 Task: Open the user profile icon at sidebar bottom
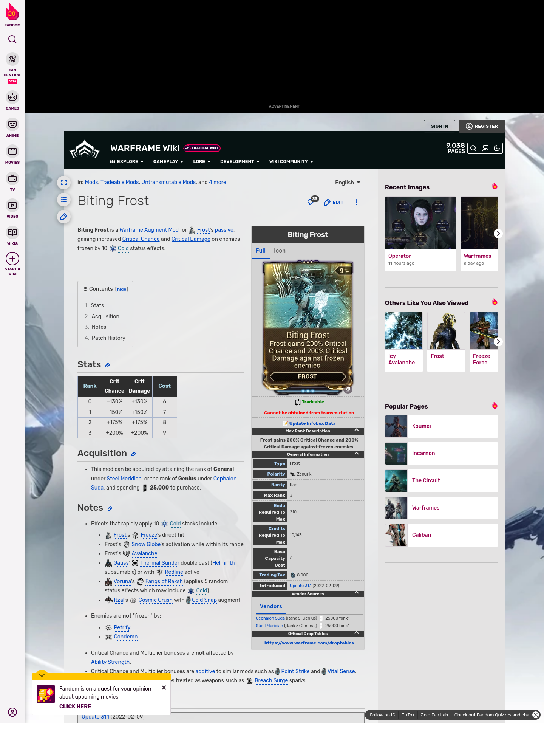point(12,712)
